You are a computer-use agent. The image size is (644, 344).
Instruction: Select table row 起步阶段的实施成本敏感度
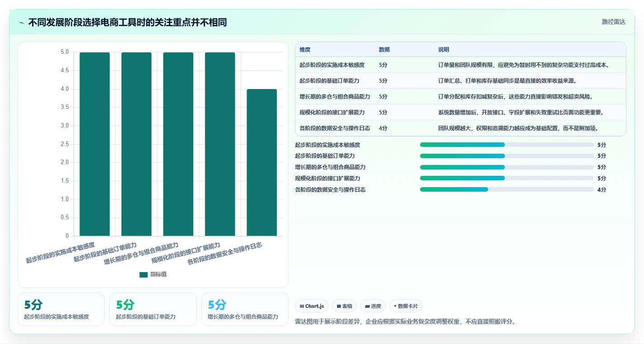coord(461,65)
